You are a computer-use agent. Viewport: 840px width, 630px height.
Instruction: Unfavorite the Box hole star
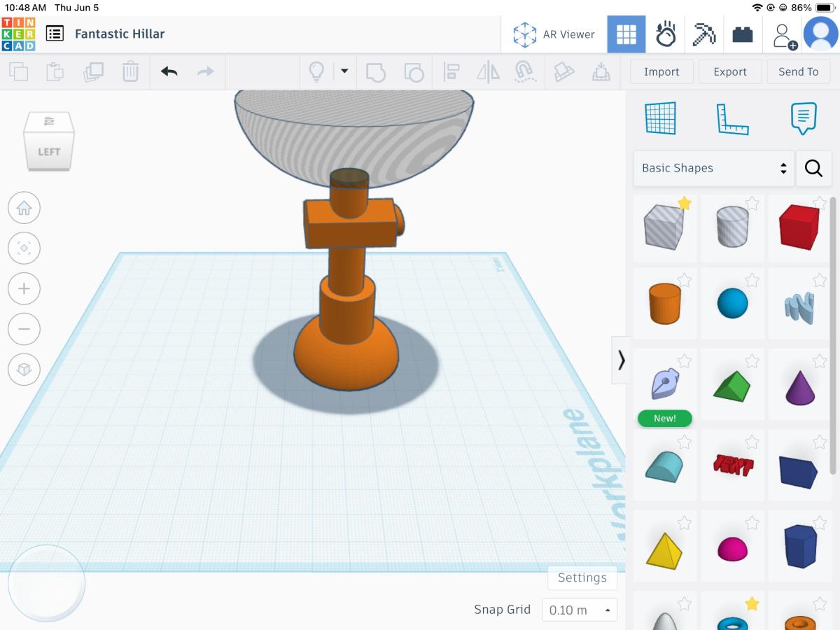point(685,203)
